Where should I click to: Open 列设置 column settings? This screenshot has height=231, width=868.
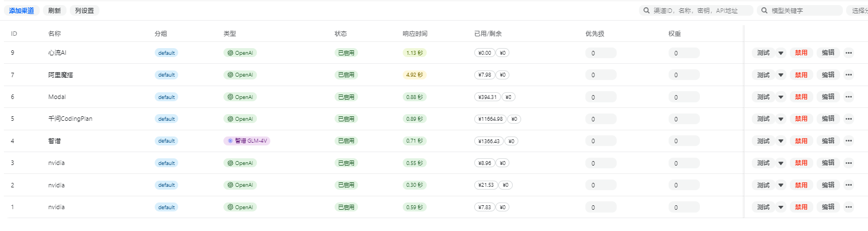84,11
